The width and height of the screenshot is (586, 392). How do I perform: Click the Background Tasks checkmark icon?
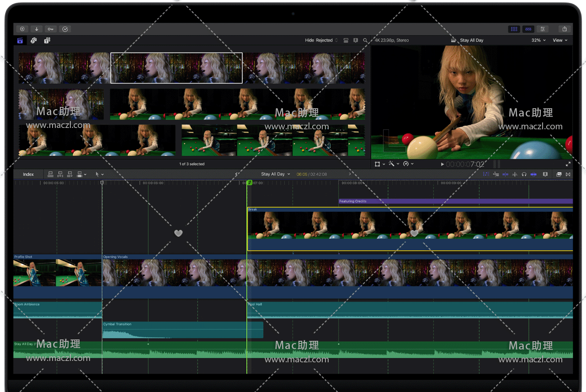(64, 29)
